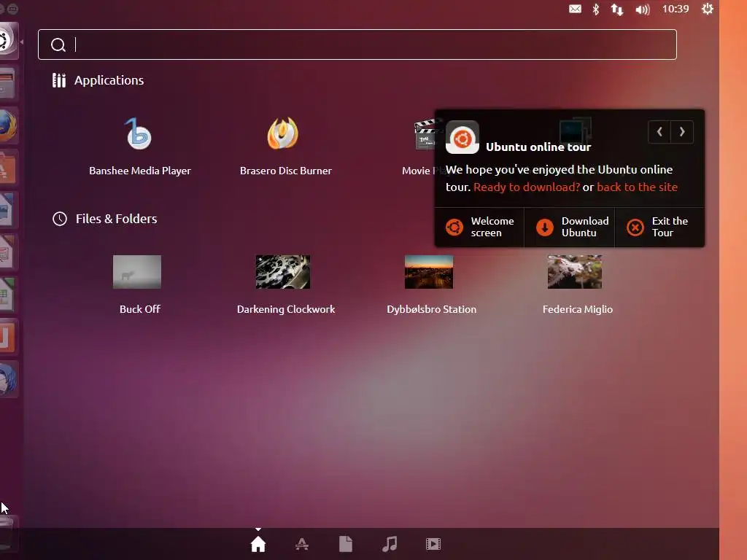The height and width of the screenshot is (560, 747).
Task: Click the Files & Folders clock icon
Action: coord(60,219)
